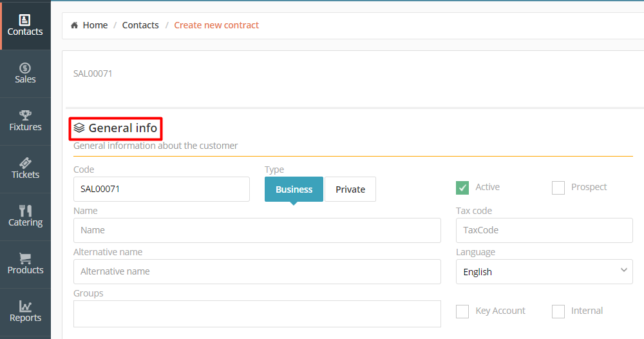The height and width of the screenshot is (339, 644).
Task: View Reports chart icon
Action: 25,306
